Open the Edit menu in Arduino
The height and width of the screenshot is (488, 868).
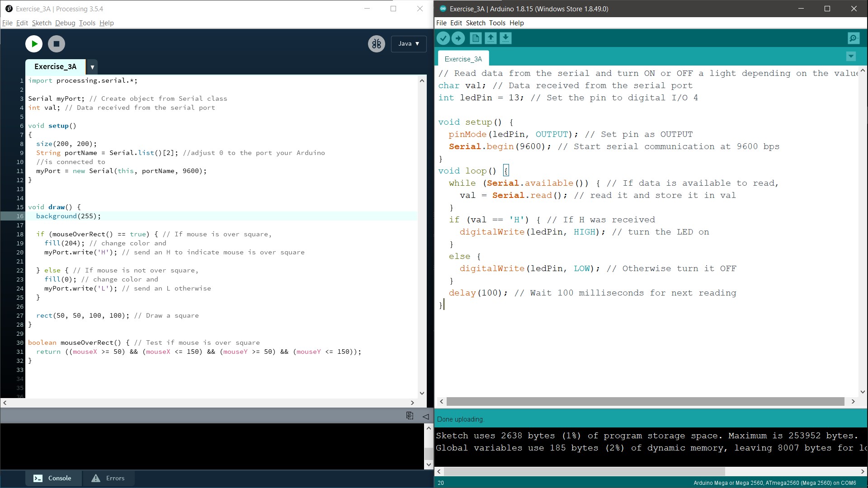456,23
